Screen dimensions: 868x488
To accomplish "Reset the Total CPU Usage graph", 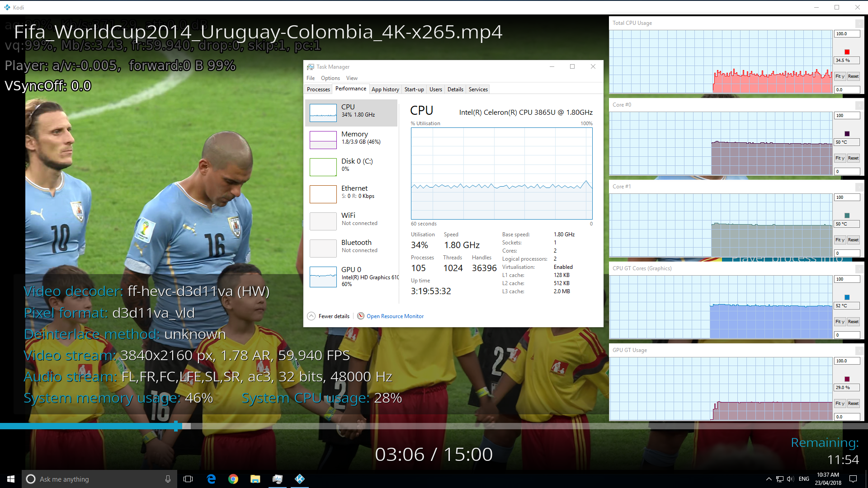I will (853, 76).
